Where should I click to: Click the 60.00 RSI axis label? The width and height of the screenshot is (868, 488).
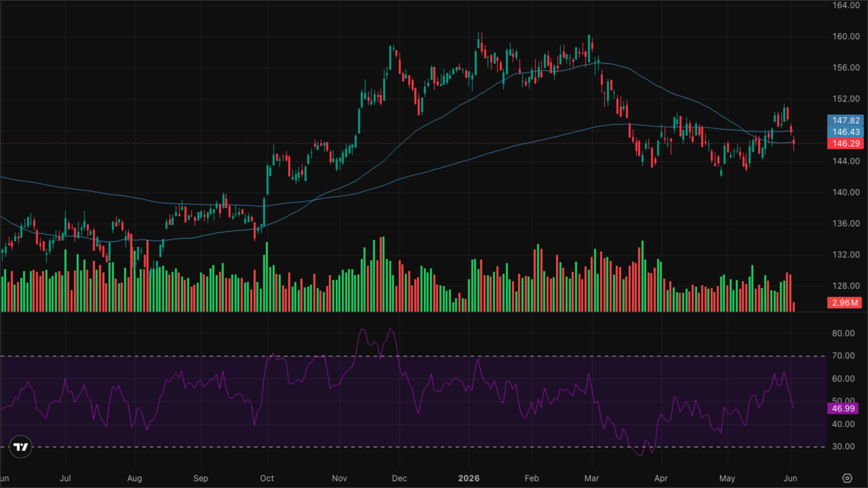843,379
